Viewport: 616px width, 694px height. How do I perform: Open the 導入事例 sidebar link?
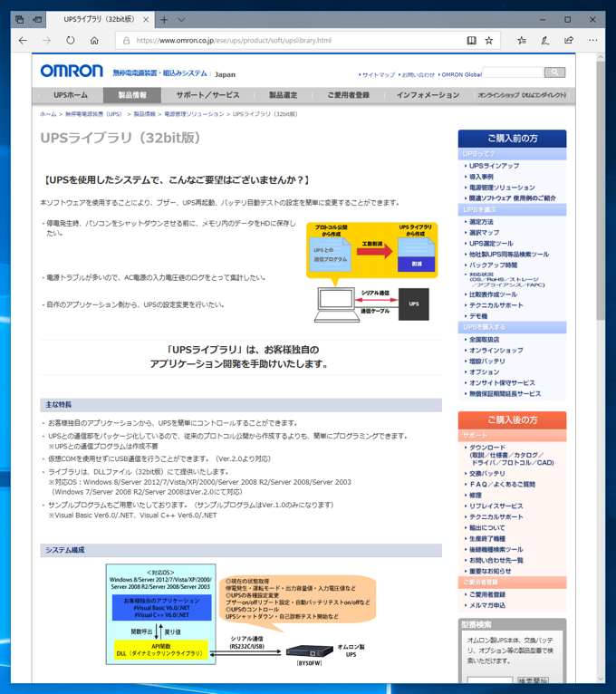point(481,177)
